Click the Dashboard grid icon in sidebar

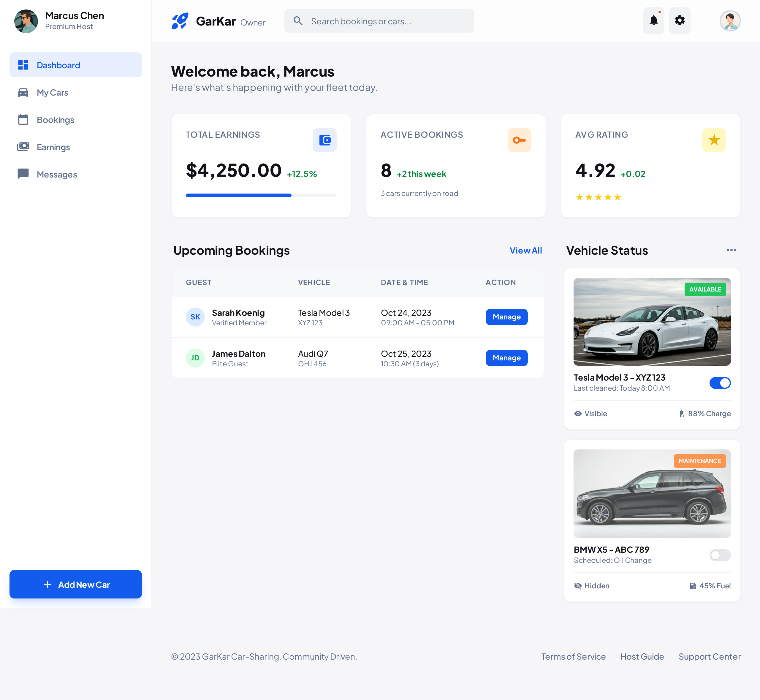pos(23,65)
